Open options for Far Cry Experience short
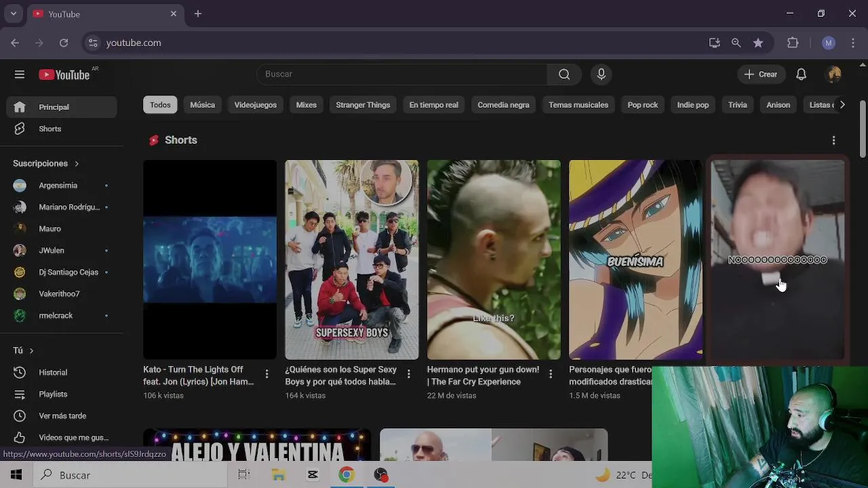This screenshot has width=868, height=488. 551,374
